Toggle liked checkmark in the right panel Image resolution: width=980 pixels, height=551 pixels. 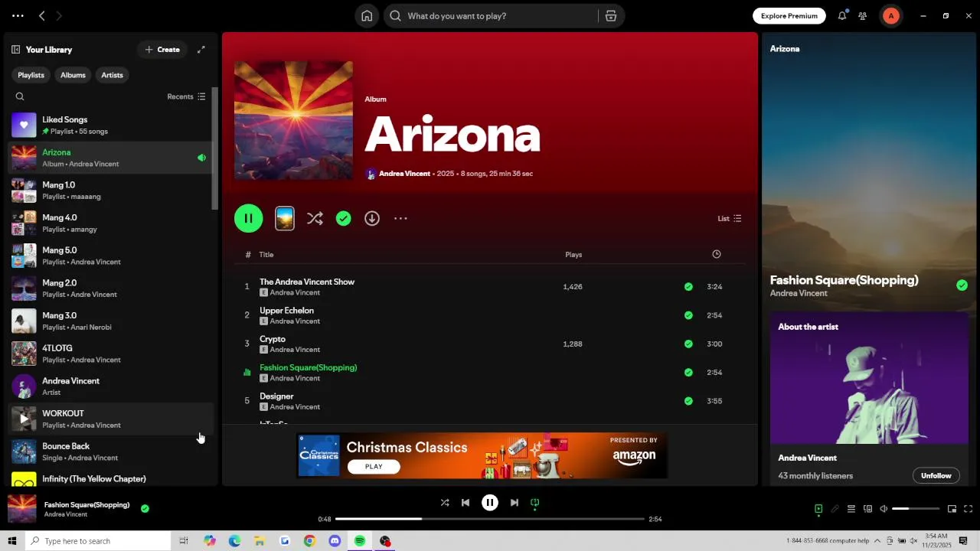pyautogui.click(x=962, y=285)
